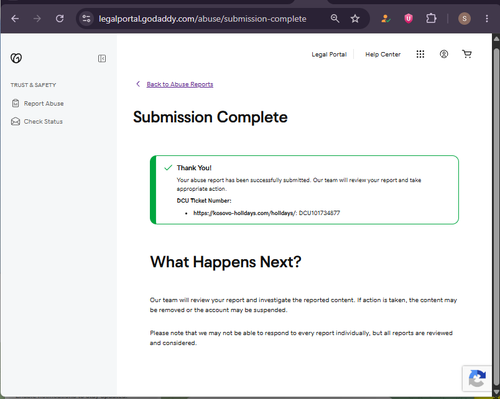Follow Back to Abuse Reports link
Screen dimensions: 500x399
pyautogui.click(x=180, y=84)
